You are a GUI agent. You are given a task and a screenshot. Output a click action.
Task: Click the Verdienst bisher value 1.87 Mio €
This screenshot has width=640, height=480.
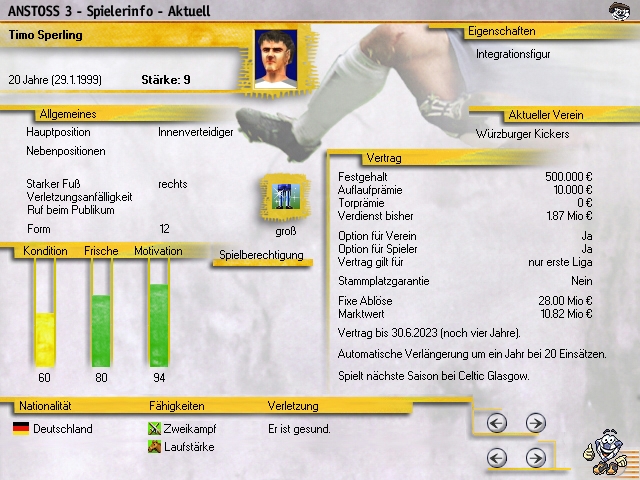[569, 216]
